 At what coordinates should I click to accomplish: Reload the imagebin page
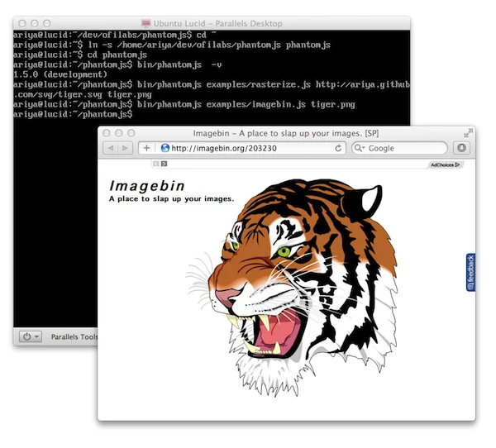coord(338,148)
